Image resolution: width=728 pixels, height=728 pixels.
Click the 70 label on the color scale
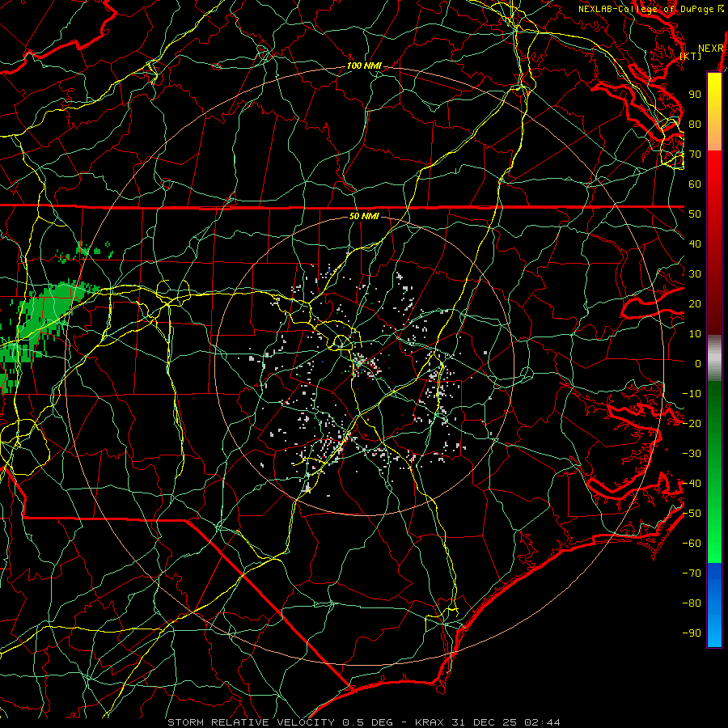coord(695,154)
